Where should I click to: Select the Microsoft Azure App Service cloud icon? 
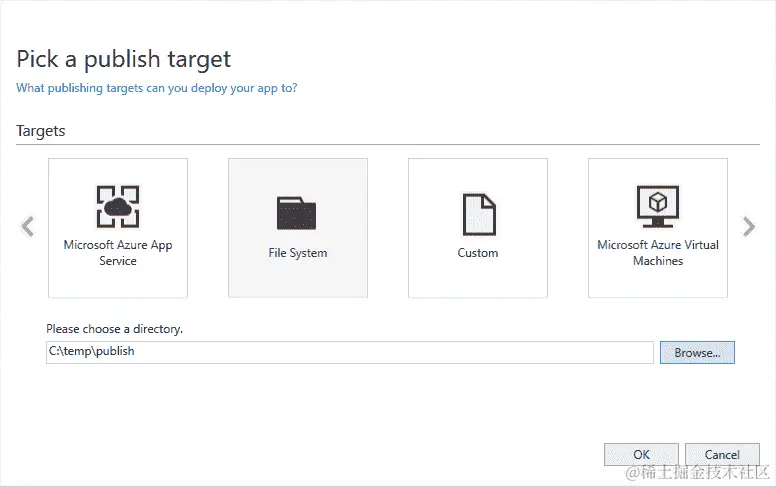point(118,206)
